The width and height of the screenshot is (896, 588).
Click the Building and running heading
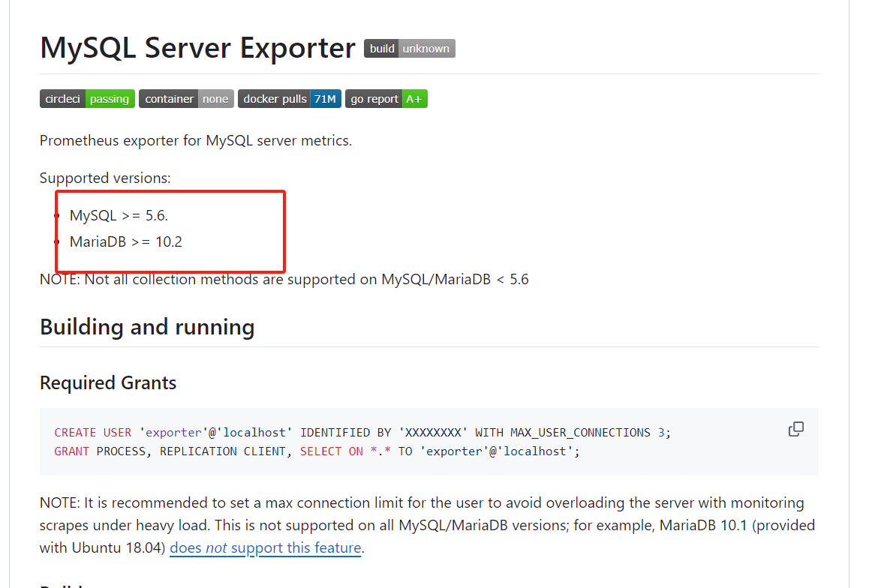tap(147, 327)
